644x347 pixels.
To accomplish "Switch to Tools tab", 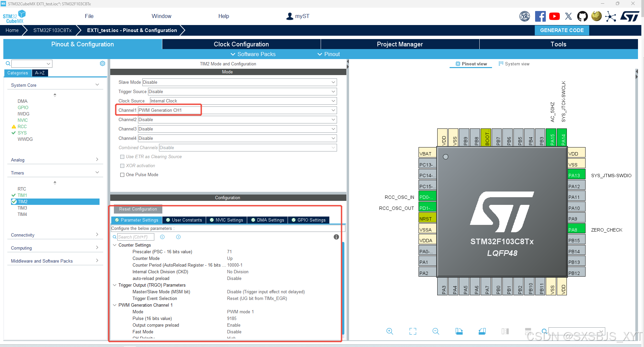I will click(x=558, y=44).
